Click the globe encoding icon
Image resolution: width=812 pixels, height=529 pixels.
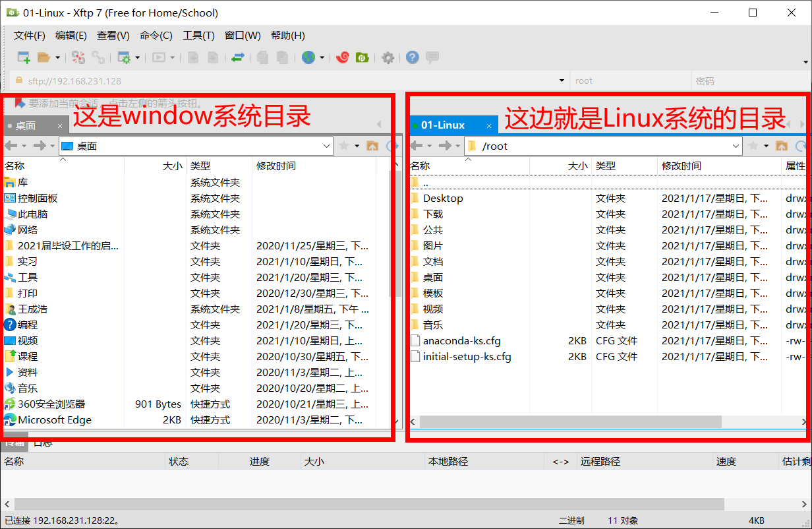pos(308,57)
